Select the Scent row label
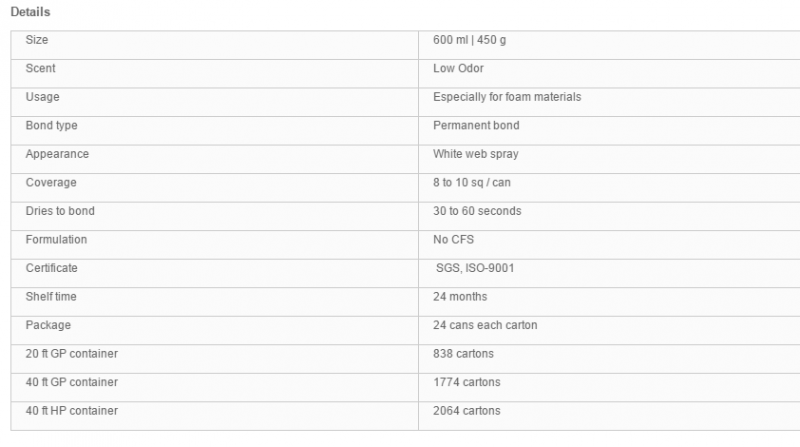The image size is (800, 447). tap(40, 68)
